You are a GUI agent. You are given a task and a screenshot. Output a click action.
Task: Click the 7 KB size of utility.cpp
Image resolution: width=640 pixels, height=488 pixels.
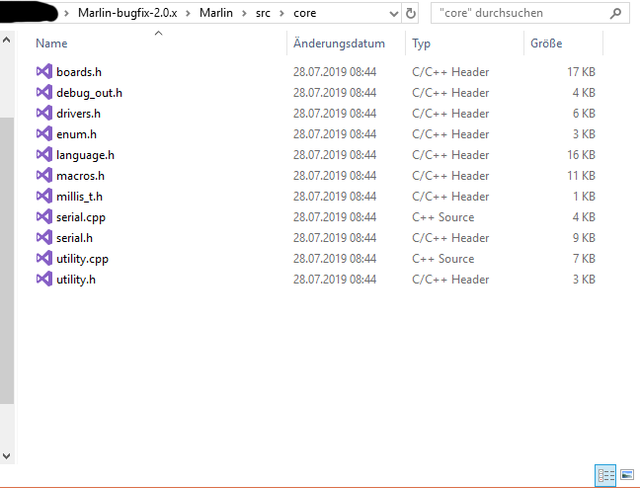(584, 258)
